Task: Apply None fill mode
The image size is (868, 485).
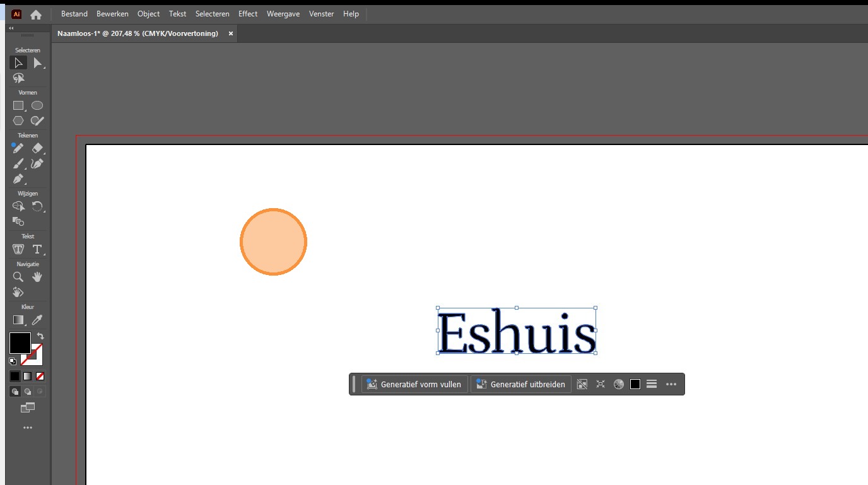Action: 40,376
